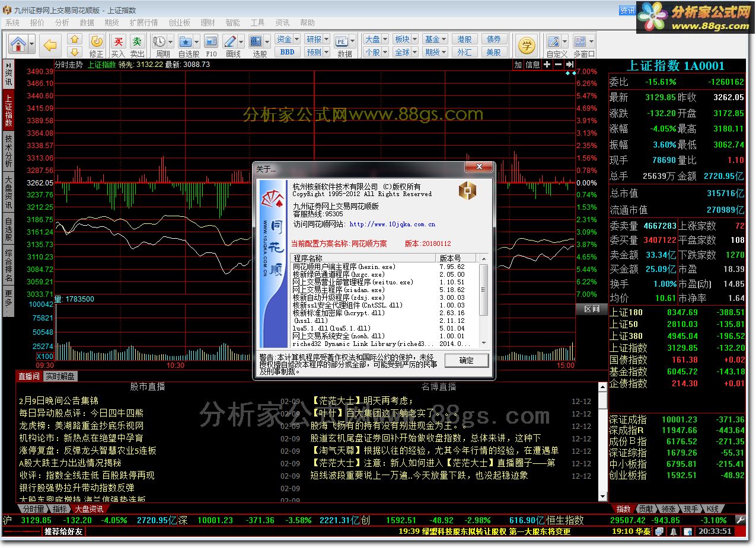The height and width of the screenshot is (548, 756).
Task: Toggle the 信息 info button above chart
Action: click(532, 65)
